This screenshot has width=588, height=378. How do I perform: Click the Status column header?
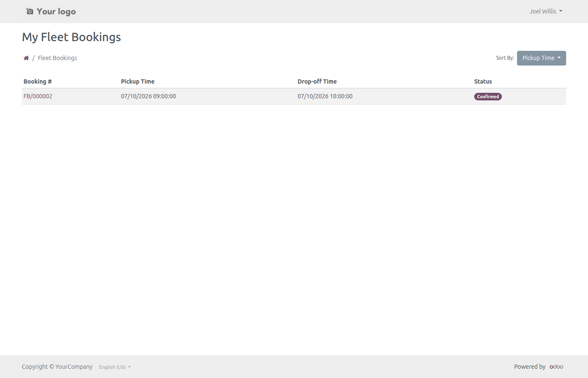483,81
